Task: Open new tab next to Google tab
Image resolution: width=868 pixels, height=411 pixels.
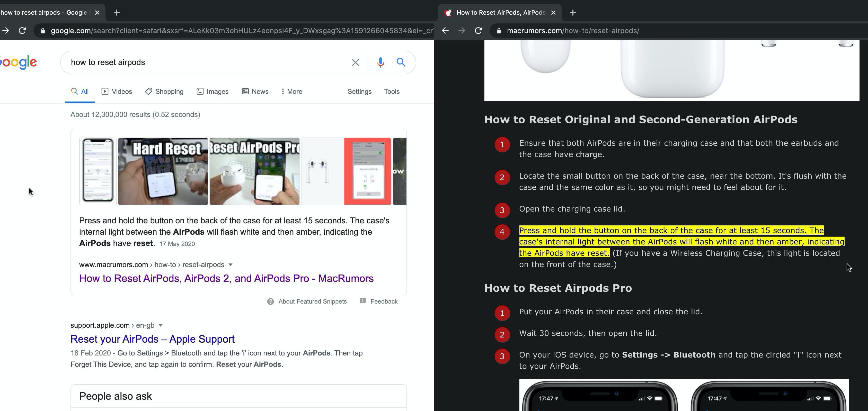Action: 117,13
